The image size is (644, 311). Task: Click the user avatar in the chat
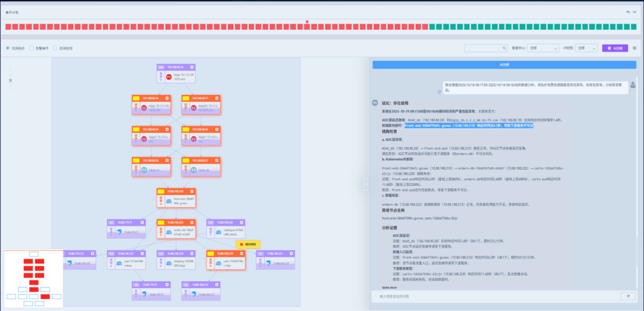[633, 85]
